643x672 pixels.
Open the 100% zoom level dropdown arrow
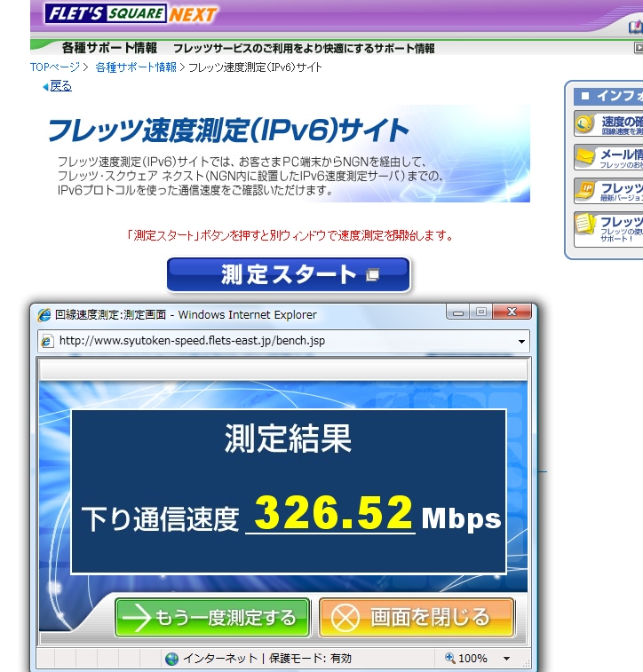tap(507, 659)
